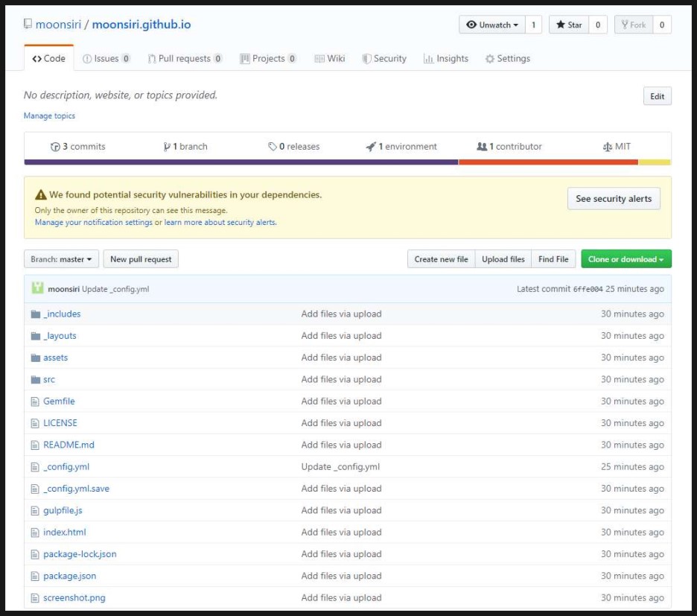Click the package.json file icon
This screenshot has width=697, height=616.
pyautogui.click(x=35, y=577)
